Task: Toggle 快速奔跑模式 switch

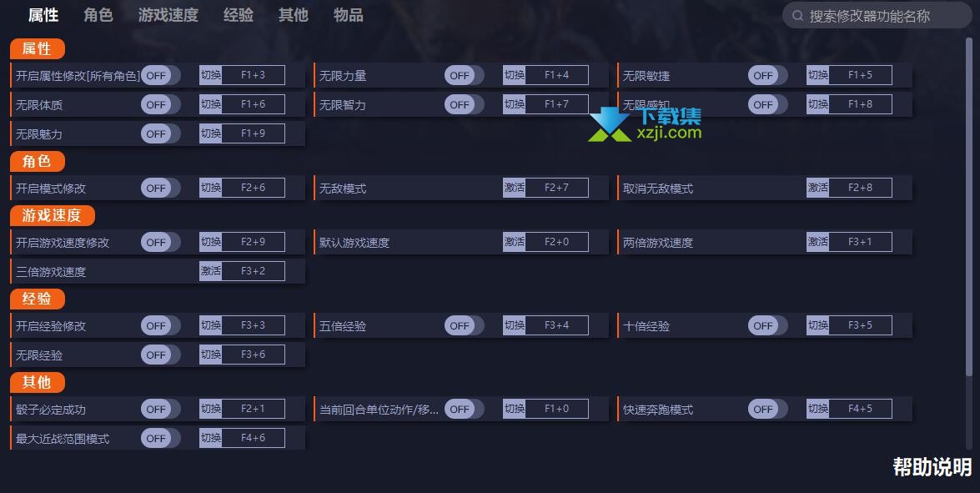Action: point(767,409)
